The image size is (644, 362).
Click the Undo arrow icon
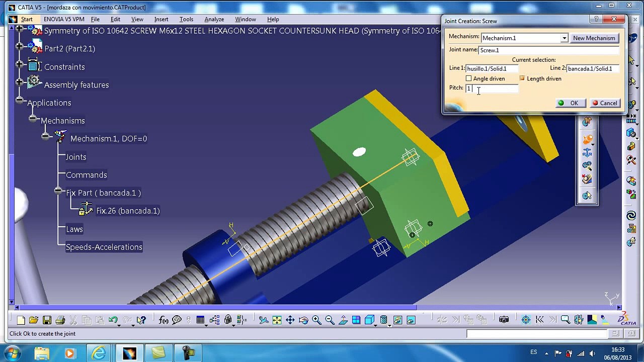coord(113,320)
